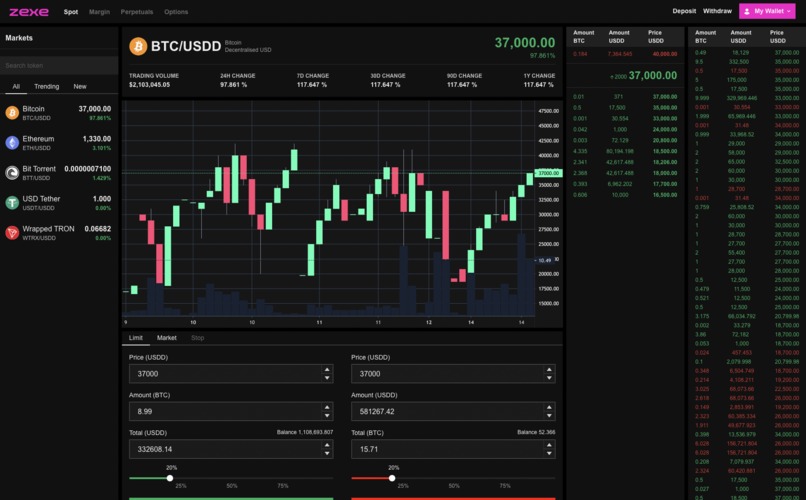
Task: Click the Zexe logo
Action: pos(29,12)
